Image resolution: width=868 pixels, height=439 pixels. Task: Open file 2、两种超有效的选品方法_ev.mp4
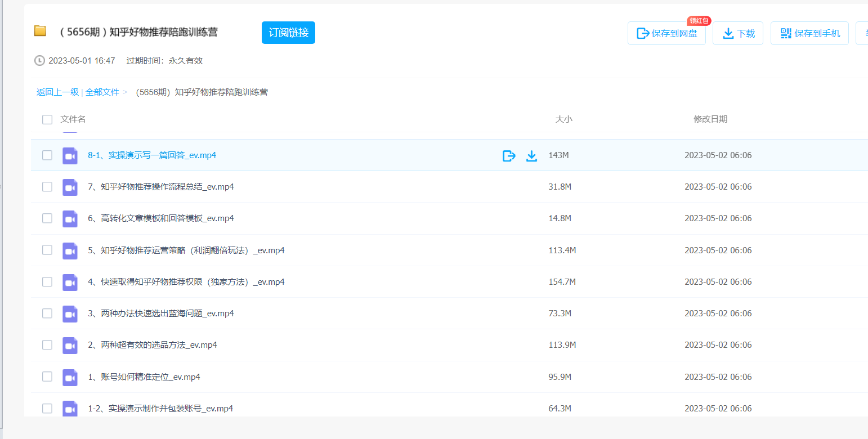coord(153,345)
